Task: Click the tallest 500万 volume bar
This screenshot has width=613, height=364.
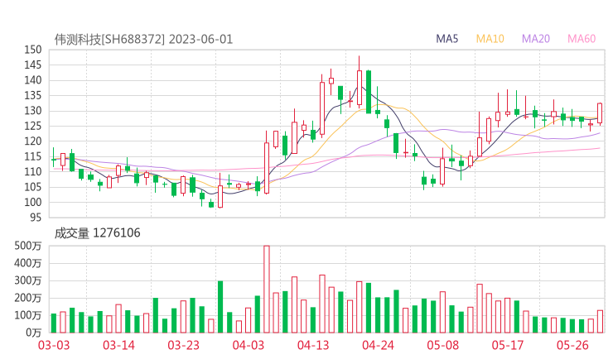Action: (267, 289)
